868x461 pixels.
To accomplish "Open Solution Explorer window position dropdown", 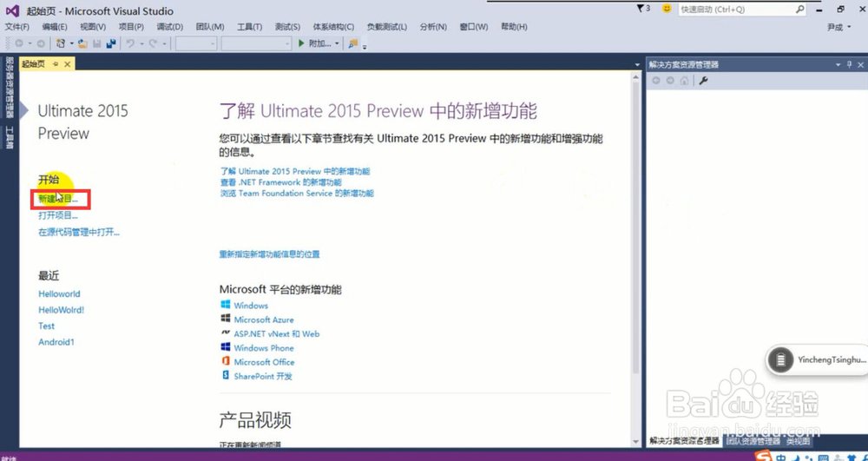I will pyautogui.click(x=838, y=65).
